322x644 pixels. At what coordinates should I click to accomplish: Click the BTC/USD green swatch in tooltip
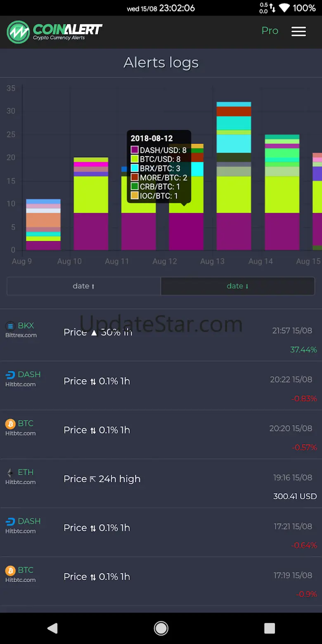pyautogui.click(x=135, y=159)
